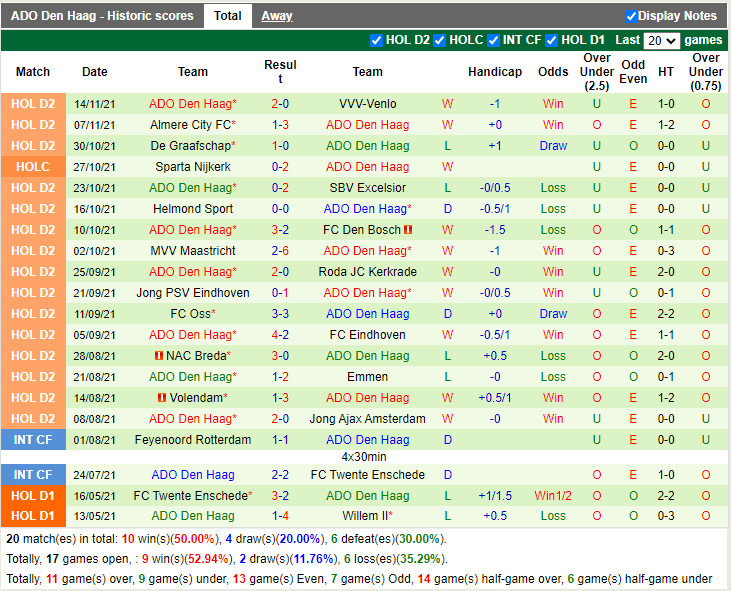The height and width of the screenshot is (591, 731).
Task: Click the Handicap column header
Action: click(x=495, y=72)
